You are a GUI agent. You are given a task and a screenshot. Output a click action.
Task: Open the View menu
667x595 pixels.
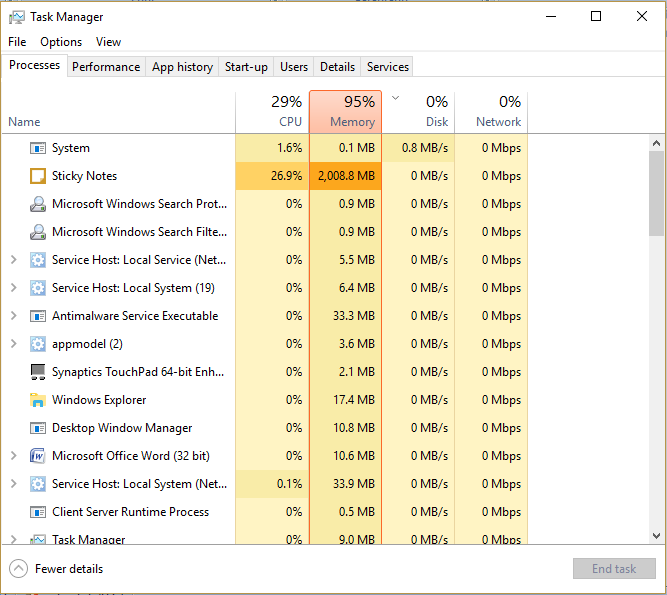108,42
